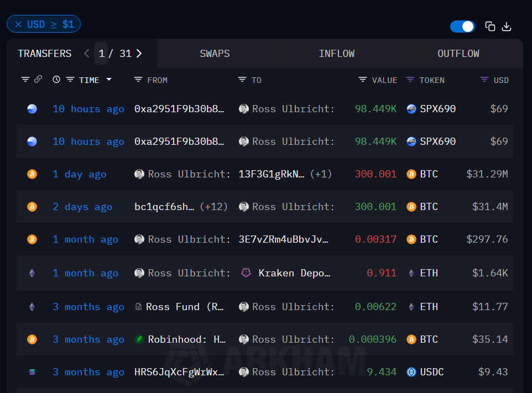Switch to the INFLOW tab
Viewport: 532px width, 393px height.
coord(336,54)
